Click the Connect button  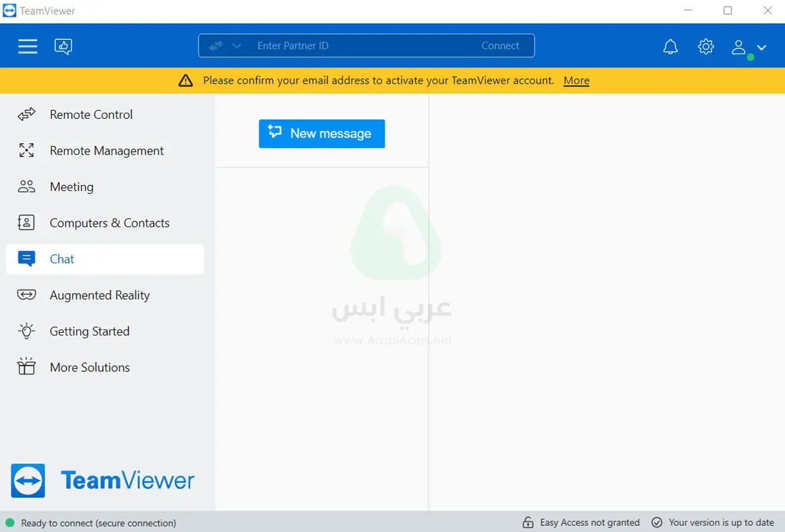pos(500,45)
